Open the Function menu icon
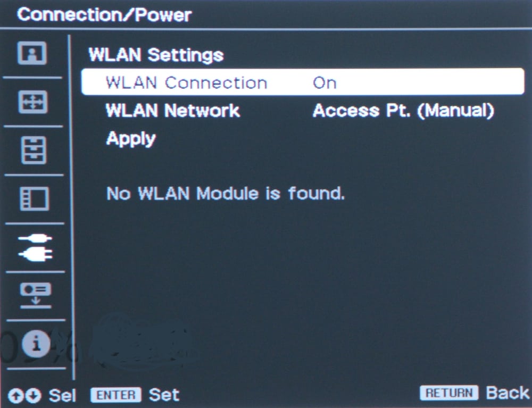532x408 pixels. coord(34,150)
